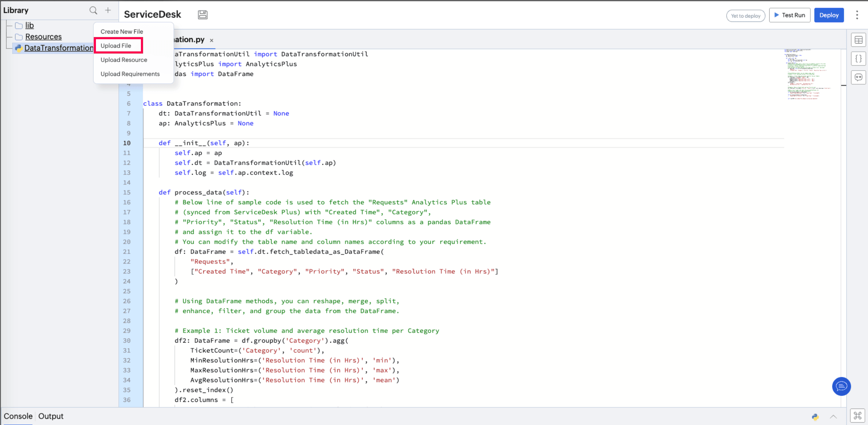Click the Yet to deploy status badge

[745, 16]
